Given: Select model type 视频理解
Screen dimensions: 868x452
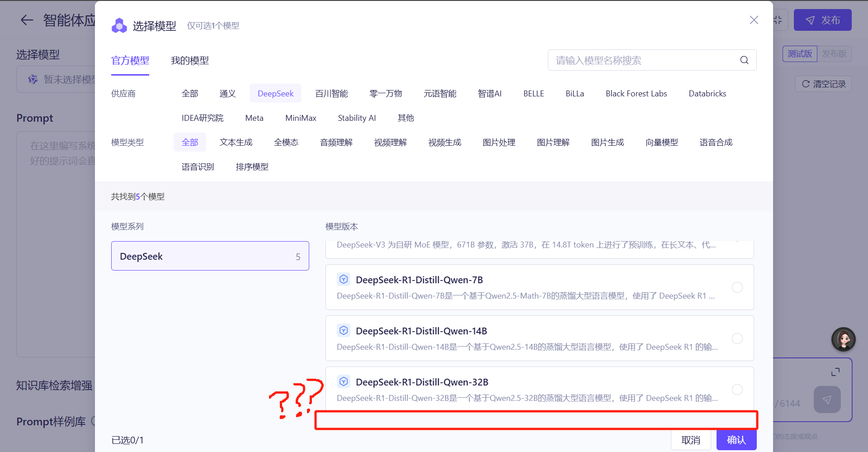Looking at the screenshot, I should coord(391,143).
